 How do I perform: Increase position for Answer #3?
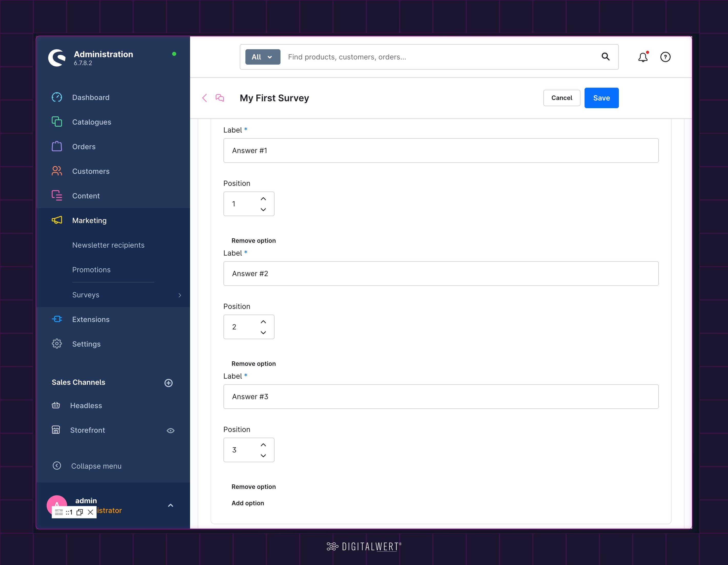point(263,445)
